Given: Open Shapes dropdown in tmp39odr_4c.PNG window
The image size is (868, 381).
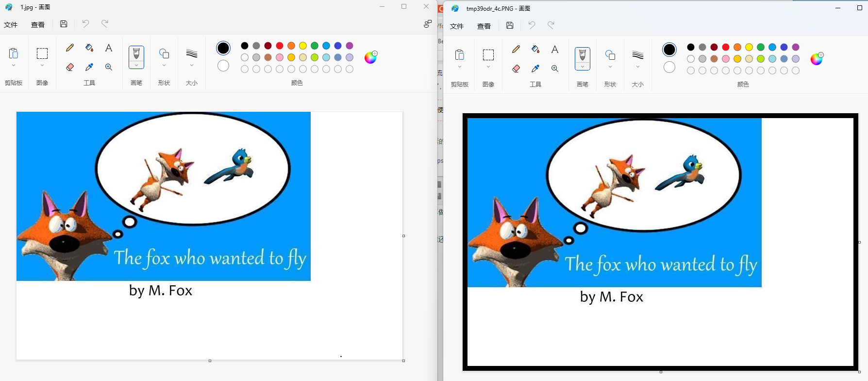Looking at the screenshot, I should click(x=610, y=67).
